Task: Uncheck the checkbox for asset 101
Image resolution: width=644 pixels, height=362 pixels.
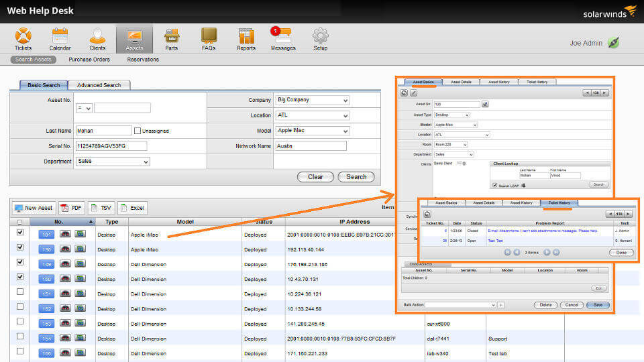Action: click(19, 233)
